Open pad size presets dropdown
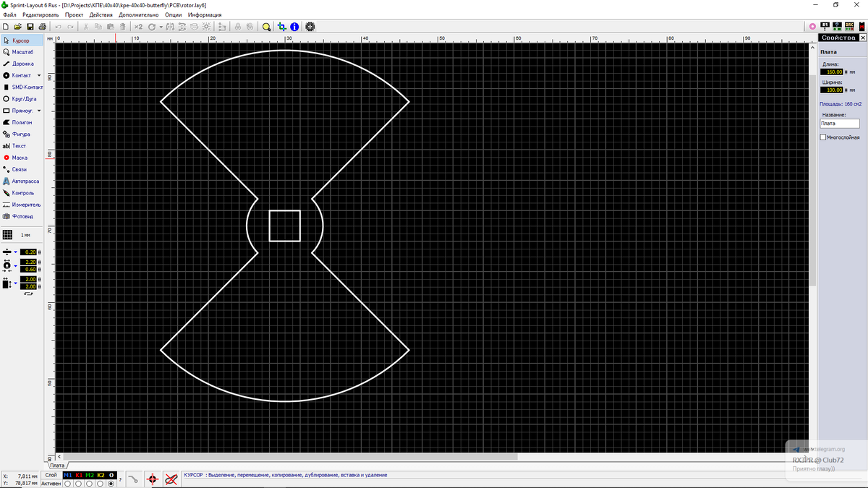 pos(15,265)
